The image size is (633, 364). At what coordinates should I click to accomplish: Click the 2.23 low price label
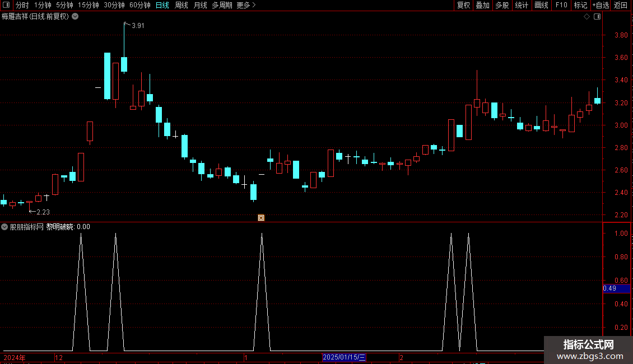click(x=43, y=212)
